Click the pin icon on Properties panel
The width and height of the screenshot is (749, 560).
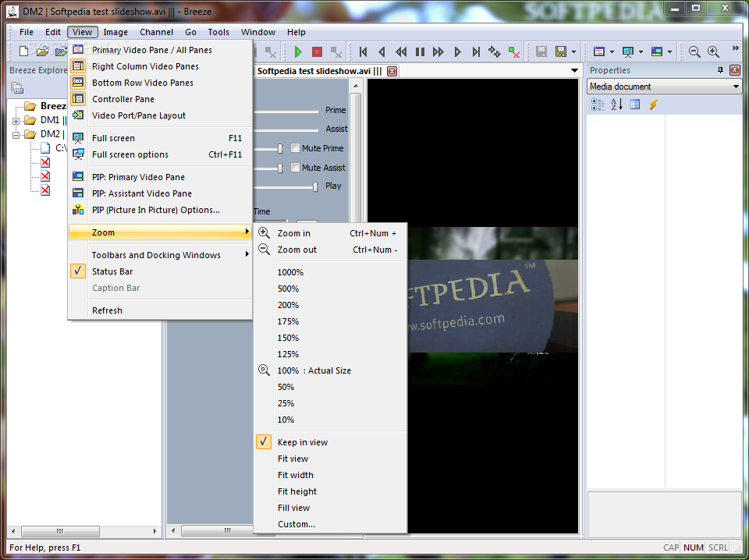point(720,71)
